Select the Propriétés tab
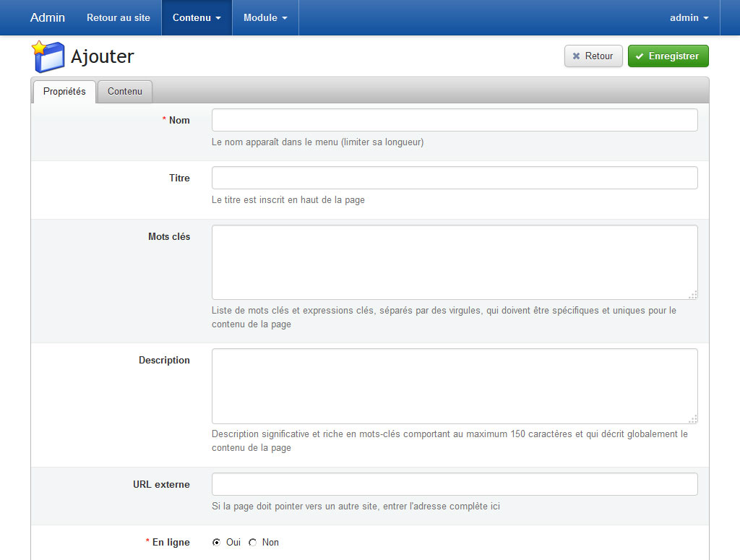740x560 pixels. click(x=64, y=92)
